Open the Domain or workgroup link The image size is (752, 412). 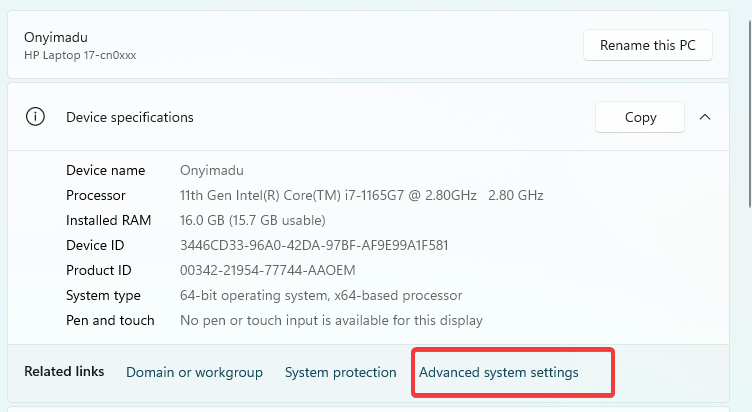[x=194, y=372]
